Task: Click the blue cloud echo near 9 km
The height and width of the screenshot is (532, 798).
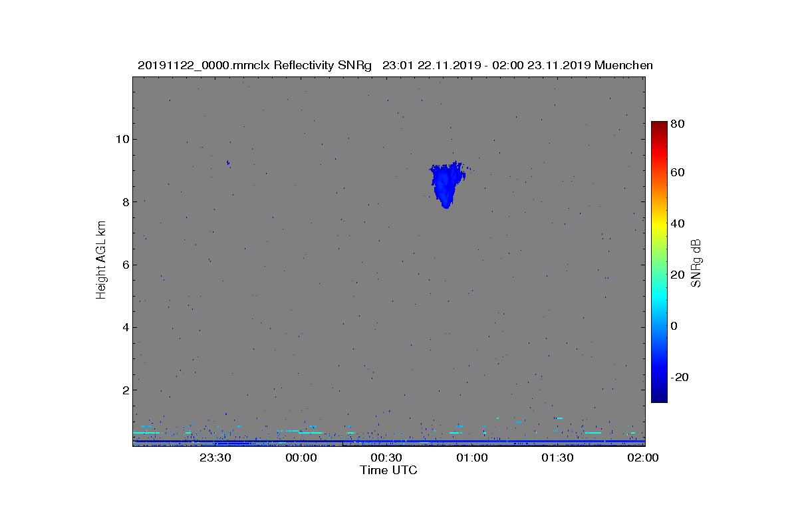Action: point(447,184)
